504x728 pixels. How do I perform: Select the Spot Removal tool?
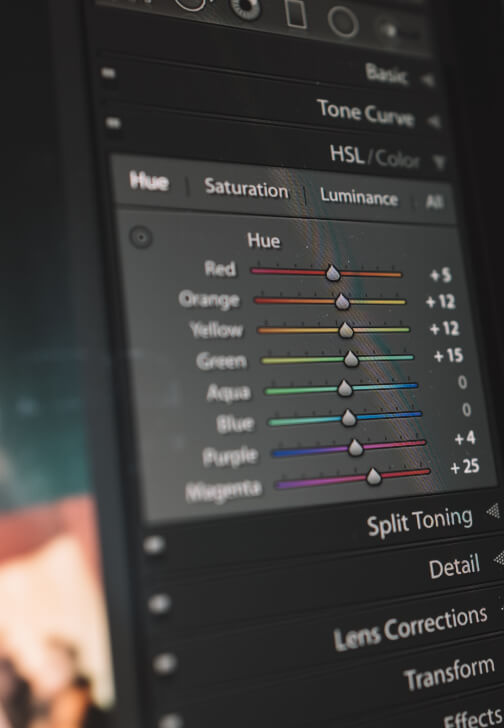(x=190, y=4)
